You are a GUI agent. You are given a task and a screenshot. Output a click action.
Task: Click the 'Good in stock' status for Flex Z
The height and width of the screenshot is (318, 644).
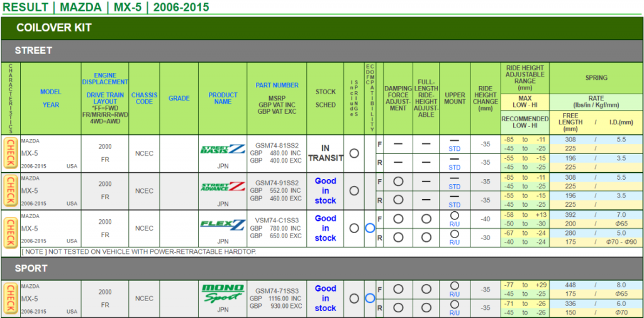pyautogui.click(x=325, y=228)
